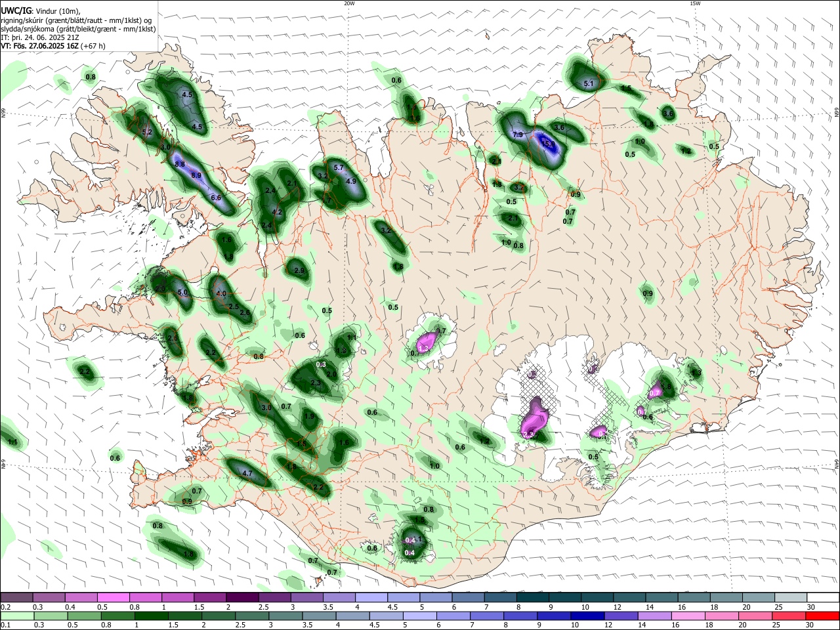The width and height of the screenshot is (840, 630).
Task: Click the 5.2 value over the Westfjords
Action: (148, 133)
